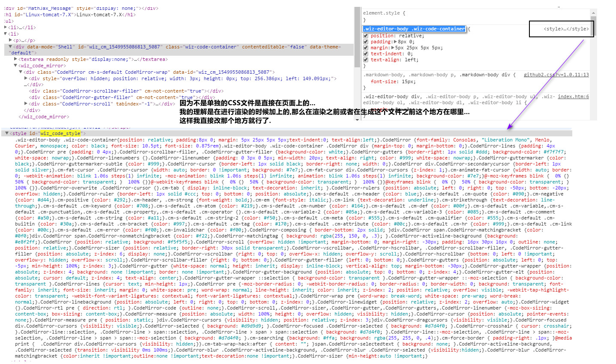Untick the text-align: left checkbox
The image size is (616, 364).
(366, 60)
